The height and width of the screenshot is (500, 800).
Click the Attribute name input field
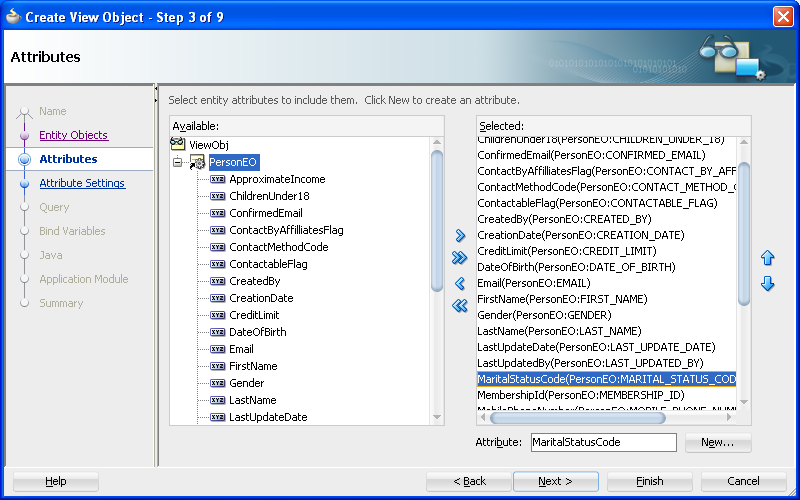(604, 442)
